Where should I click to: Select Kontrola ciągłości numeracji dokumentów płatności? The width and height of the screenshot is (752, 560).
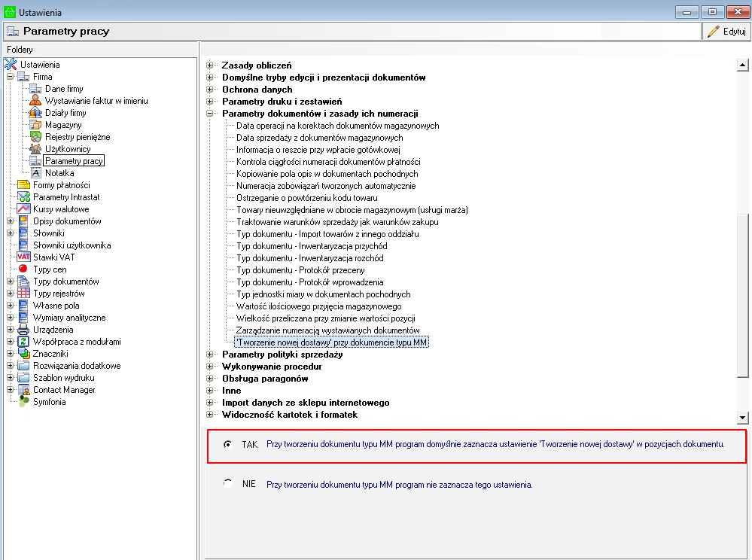327,162
